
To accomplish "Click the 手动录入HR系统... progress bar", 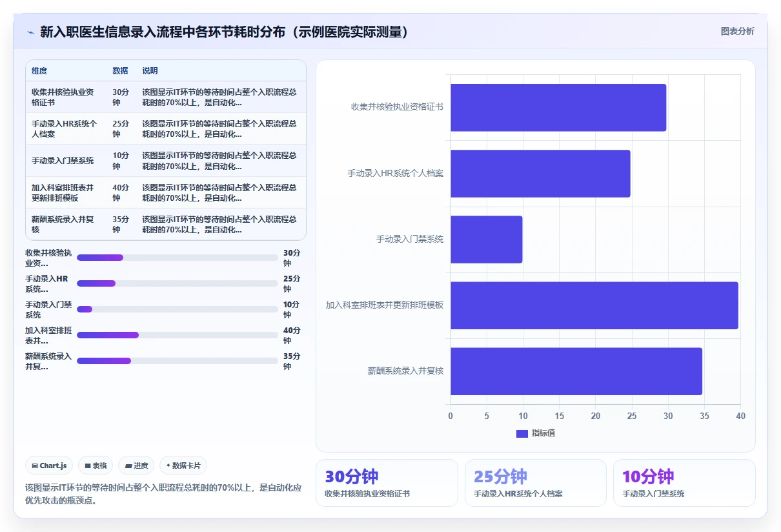I will tap(177, 283).
